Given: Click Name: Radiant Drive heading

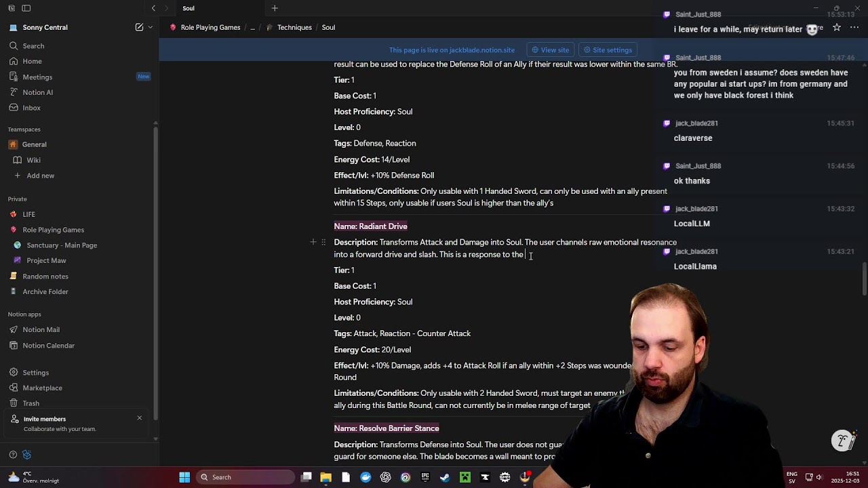Looking at the screenshot, I should pyautogui.click(x=370, y=226).
